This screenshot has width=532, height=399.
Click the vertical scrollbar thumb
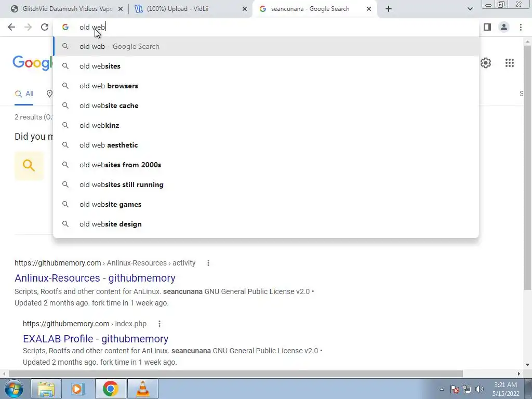[527, 168]
